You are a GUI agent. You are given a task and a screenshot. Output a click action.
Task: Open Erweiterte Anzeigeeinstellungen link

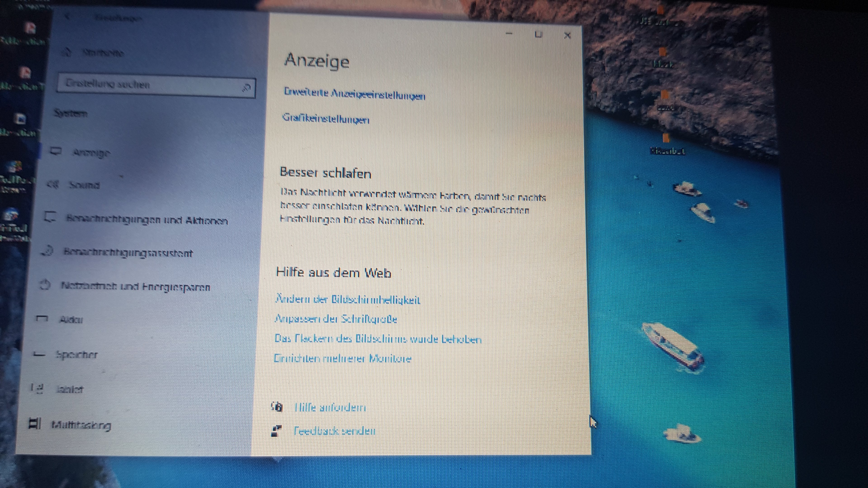pyautogui.click(x=354, y=94)
